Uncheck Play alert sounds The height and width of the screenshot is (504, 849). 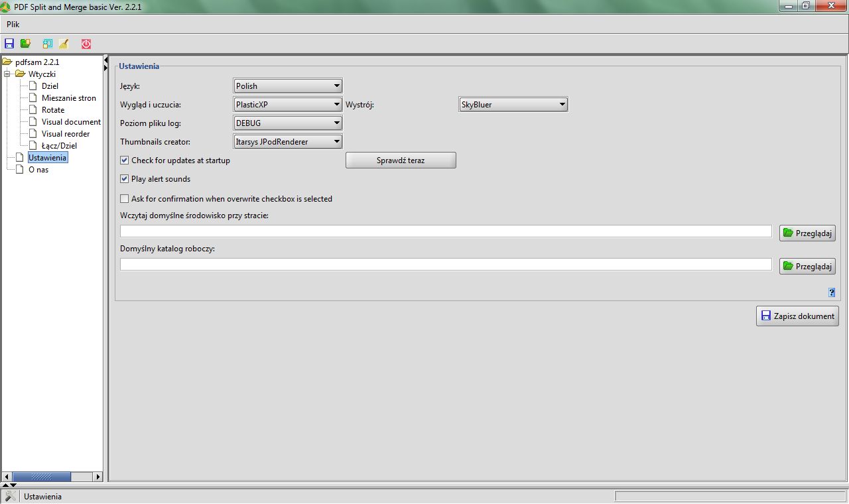[x=124, y=179]
